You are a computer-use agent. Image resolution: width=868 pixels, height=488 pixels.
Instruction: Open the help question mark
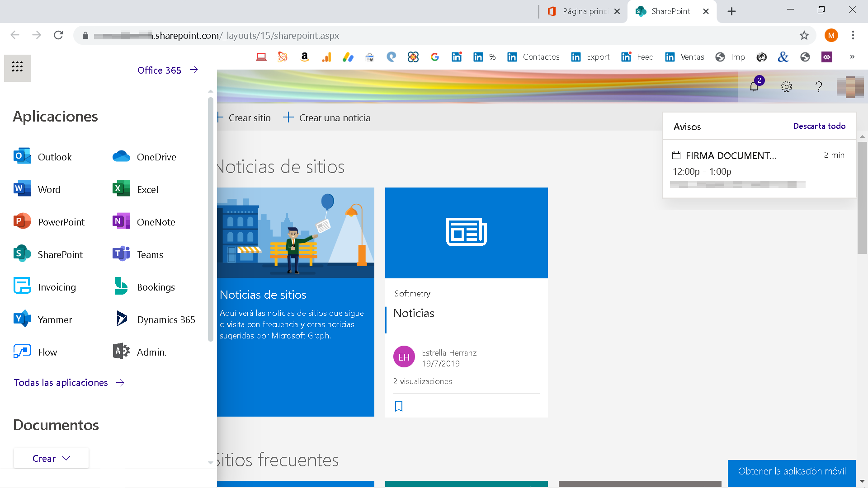(x=819, y=87)
